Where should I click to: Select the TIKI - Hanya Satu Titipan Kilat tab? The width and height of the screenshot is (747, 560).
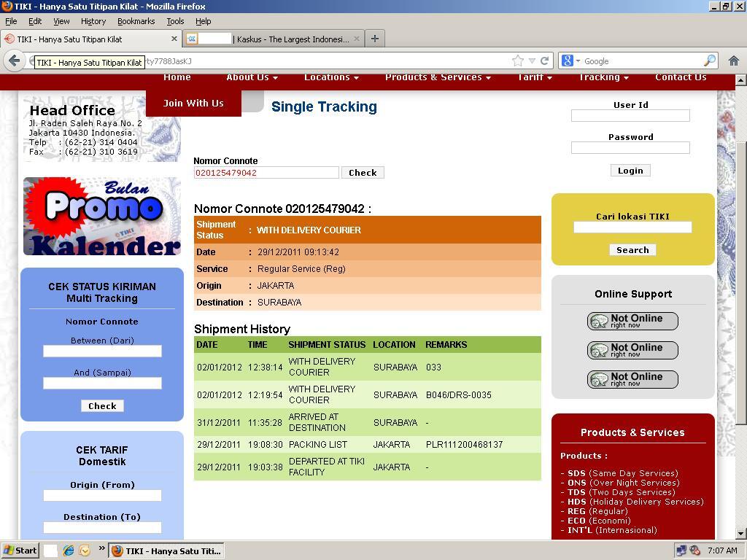[x=90, y=39]
